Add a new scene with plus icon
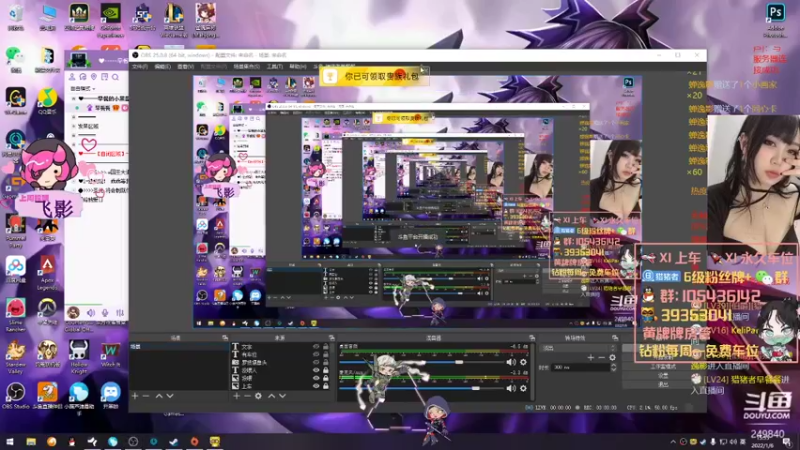This screenshot has width=800, height=450. coord(135,396)
